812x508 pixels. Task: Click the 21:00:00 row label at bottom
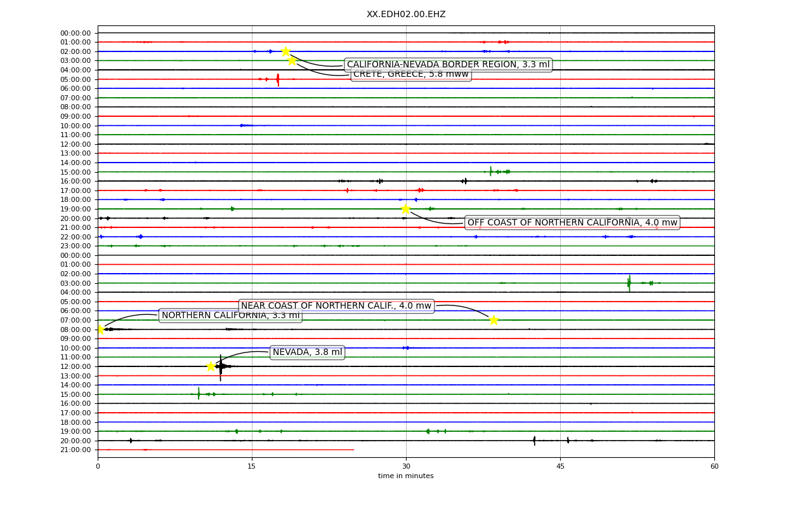[x=75, y=450]
